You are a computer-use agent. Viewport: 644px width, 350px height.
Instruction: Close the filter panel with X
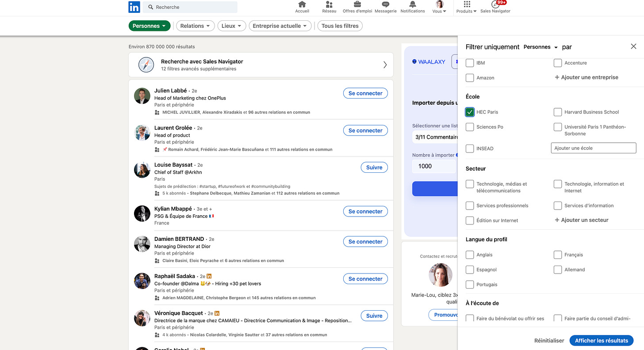[633, 46]
